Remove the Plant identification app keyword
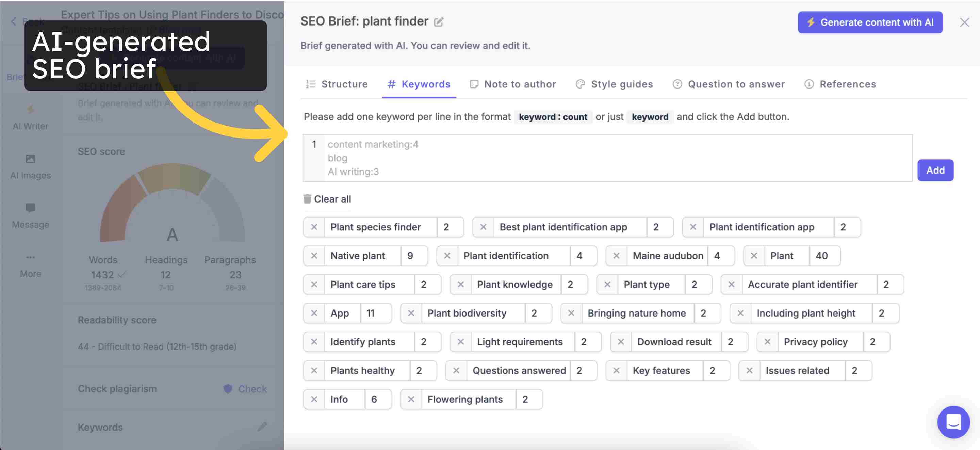This screenshot has width=980, height=450. tap(693, 227)
